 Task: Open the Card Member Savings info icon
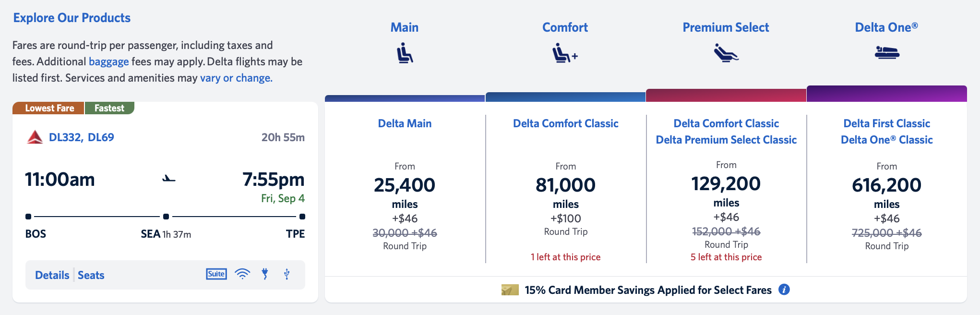pyautogui.click(x=784, y=290)
